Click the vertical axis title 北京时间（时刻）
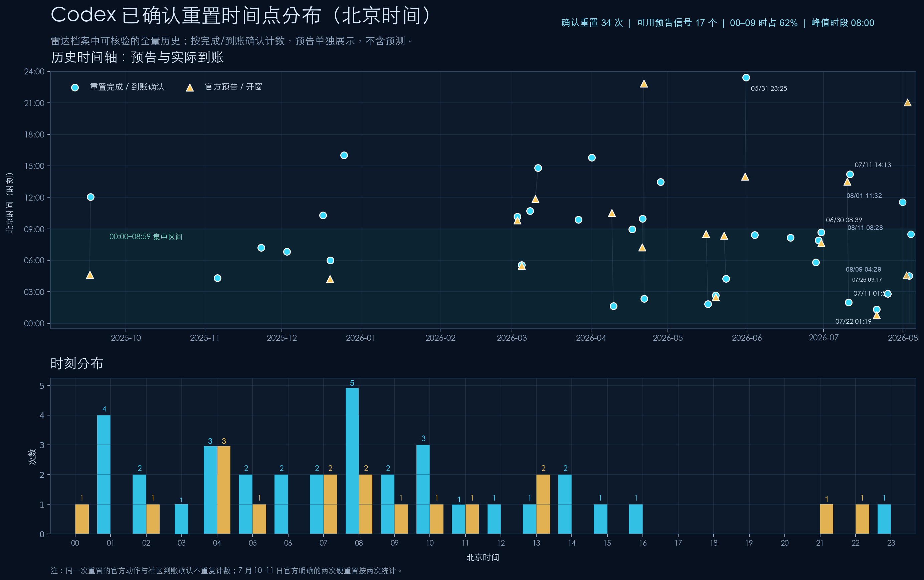This screenshot has height=580, width=924. click(10, 203)
